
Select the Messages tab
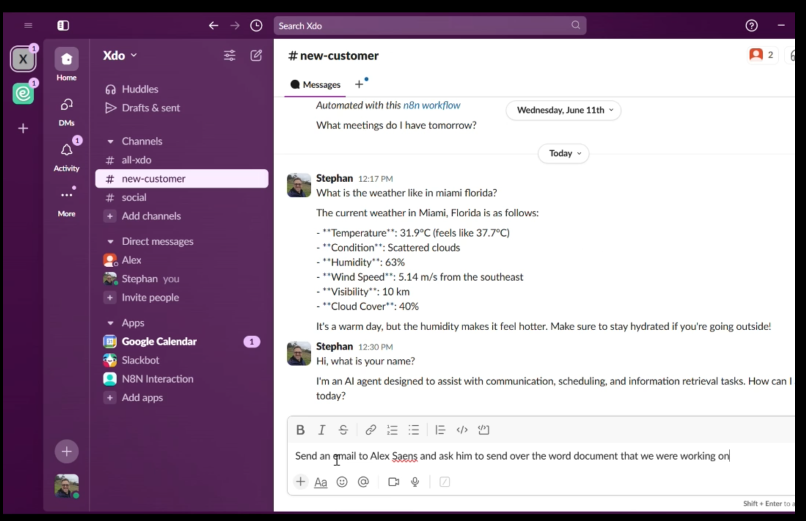[315, 84]
